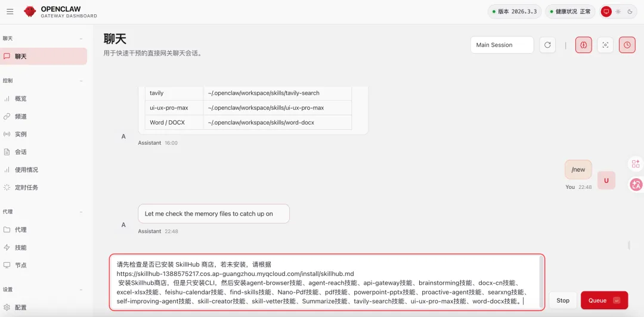Select the system monitor theme icon
The height and width of the screenshot is (317, 644).
pos(606,11)
